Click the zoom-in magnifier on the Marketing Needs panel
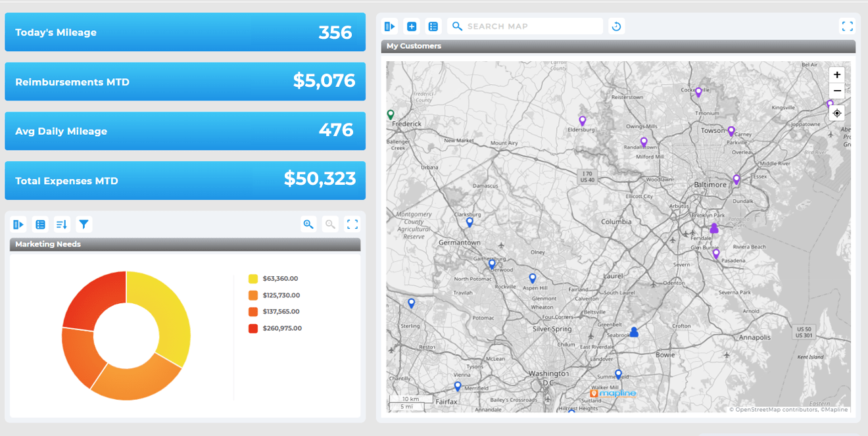Screen dimensions: 868x436 pyautogui.click(x=308, y=224)
